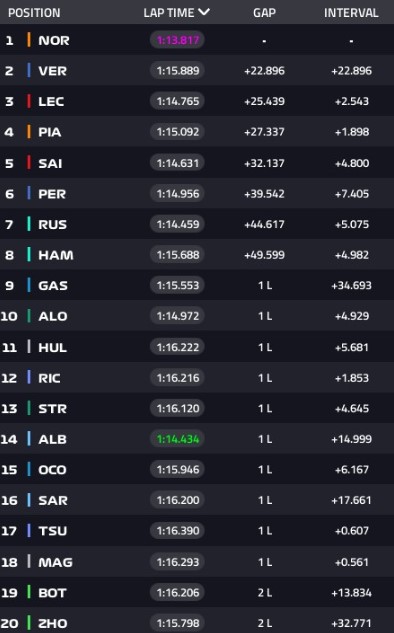394x633 pixels.
Task: Click BOT's 2 L gap indicator
Action: (x=265, y=593)
